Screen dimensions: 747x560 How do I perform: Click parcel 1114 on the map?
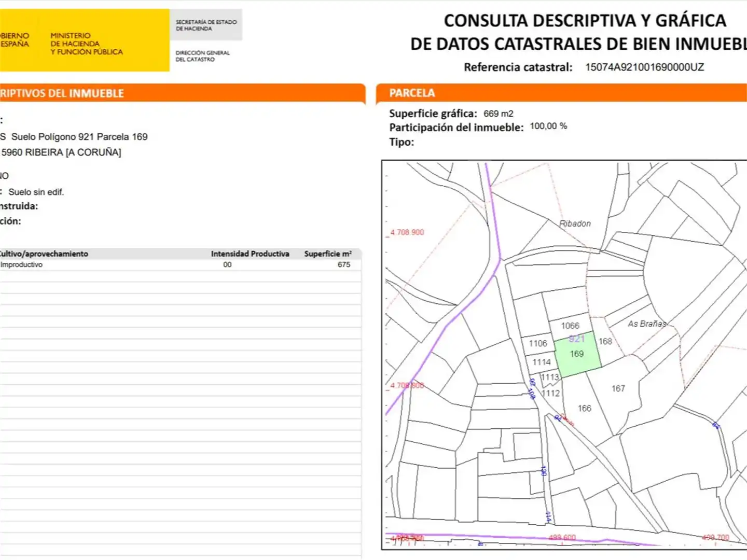point(542,362)
